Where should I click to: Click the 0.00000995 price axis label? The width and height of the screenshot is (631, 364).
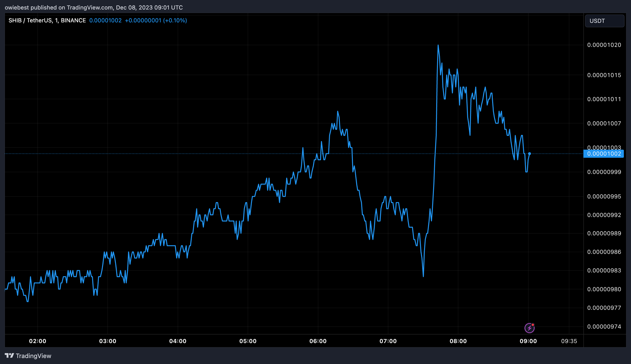tap(604, 197)
